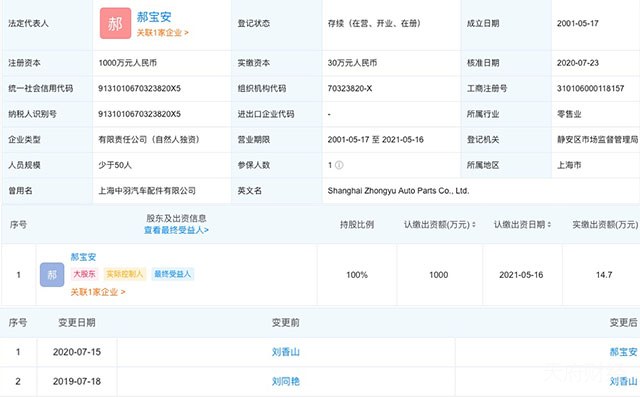The image size is (640, 398).
Task: Select subscribed amount 1000 in shareholder row
Action: (x=439, y=275)
